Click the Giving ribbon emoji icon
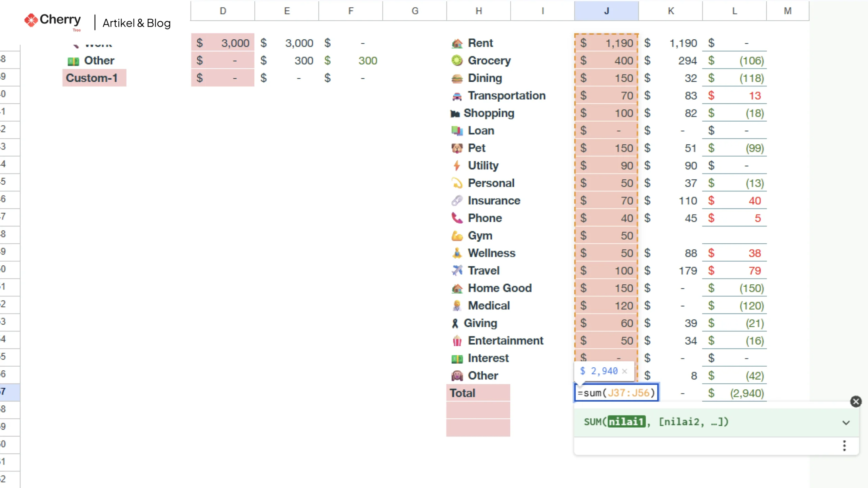868x488 pixels. [455, 324]
